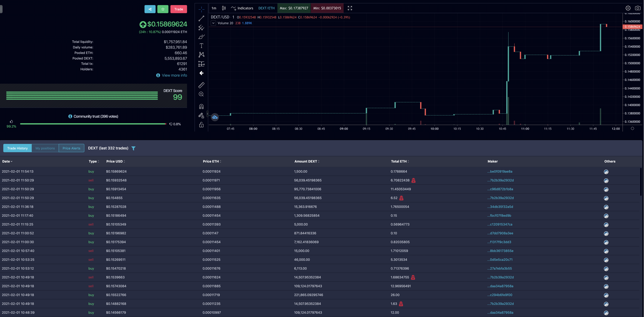Screen dimensions: 644x317
Task: Switch to the My positions tab
Action: 45,148
